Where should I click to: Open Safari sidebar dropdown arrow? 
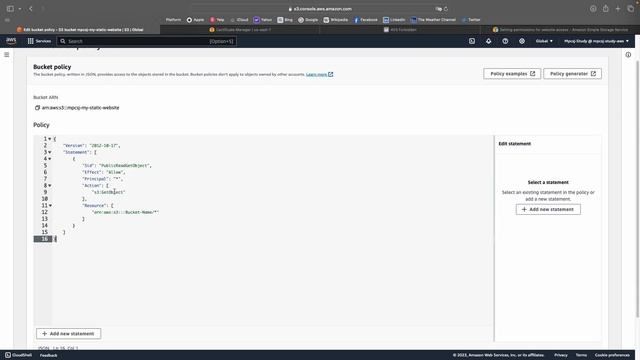(20, 9)
